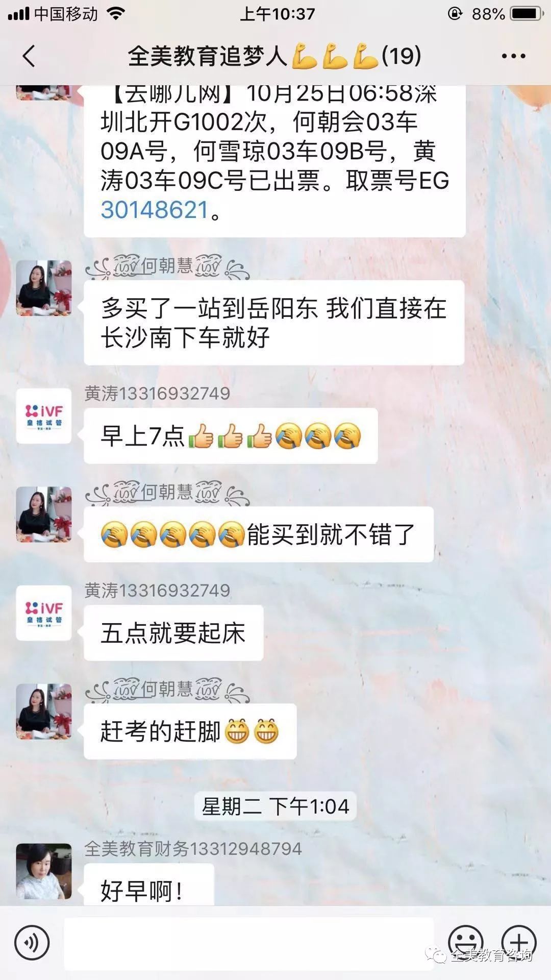The width and height of the screenshot is (551, 980).
Task: Select the 早上7点 message bubble
Action: click(231, 436)
